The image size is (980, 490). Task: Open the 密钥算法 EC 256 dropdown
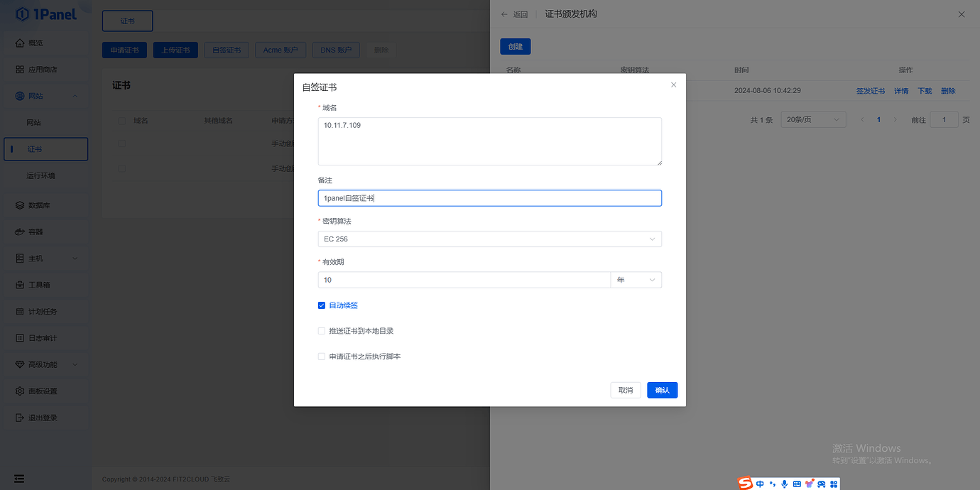pos(489,239)
